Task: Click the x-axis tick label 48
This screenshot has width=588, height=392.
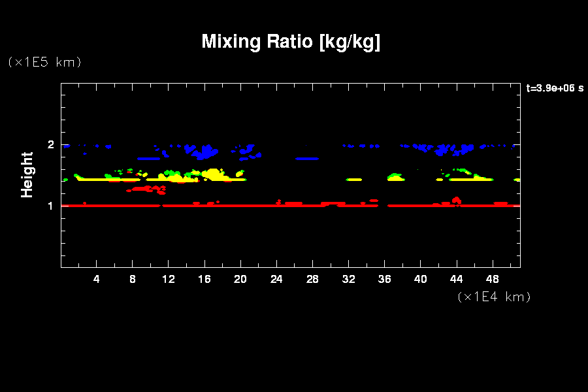Action: [492, 279]
